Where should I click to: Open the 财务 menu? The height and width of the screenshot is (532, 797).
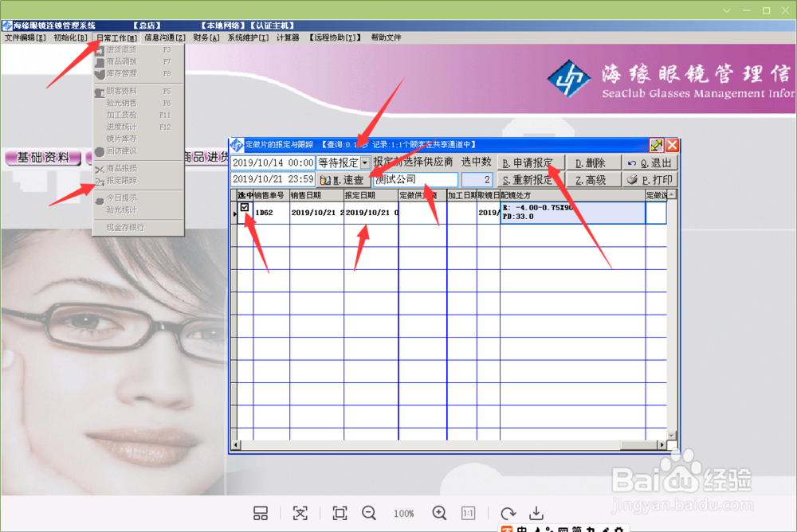click(206, 37)
